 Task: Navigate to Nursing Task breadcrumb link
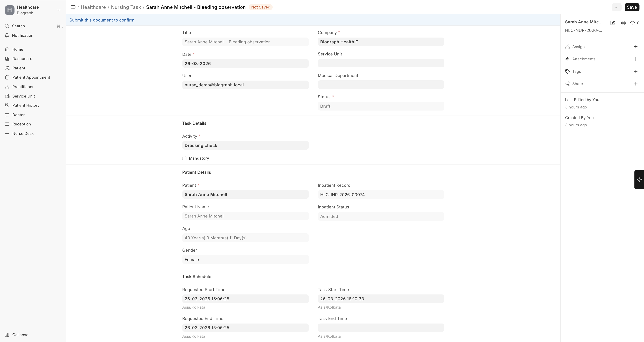click(126, 7)
